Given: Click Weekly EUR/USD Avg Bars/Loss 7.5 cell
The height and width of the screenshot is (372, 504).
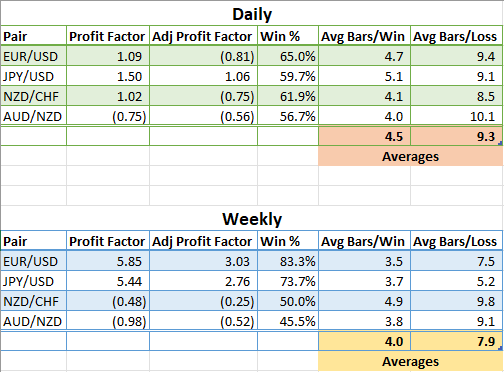Looking at the screenshot, I should [456, 261].
